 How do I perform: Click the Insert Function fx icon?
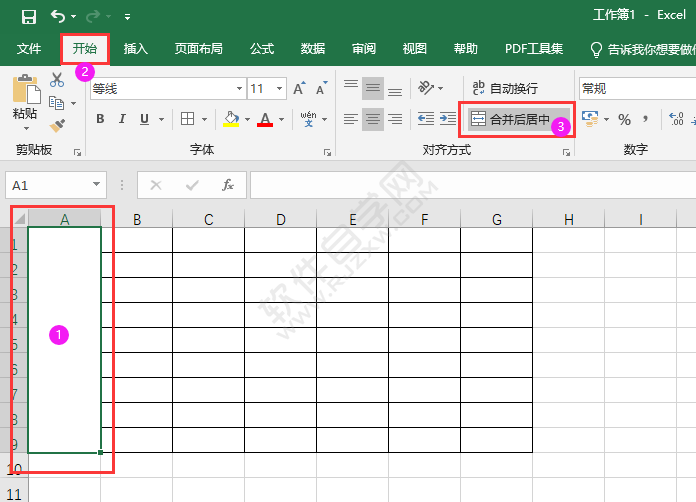point(228,185)
